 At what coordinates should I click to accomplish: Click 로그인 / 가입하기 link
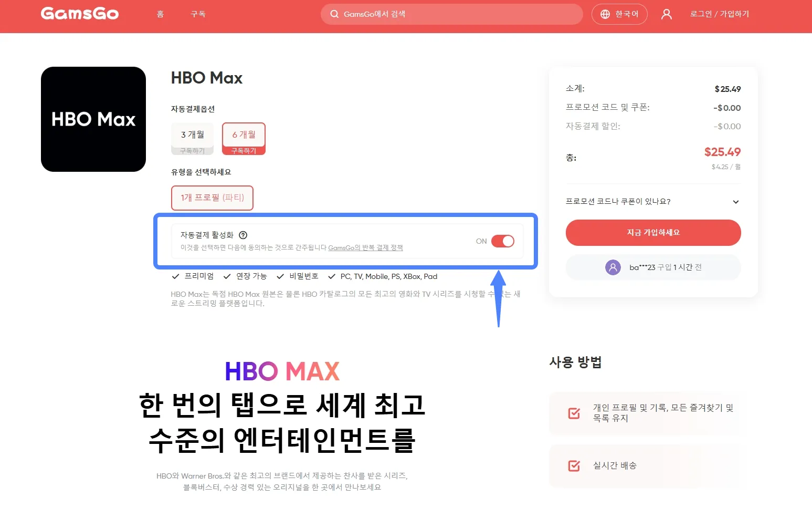click(720, 14)
